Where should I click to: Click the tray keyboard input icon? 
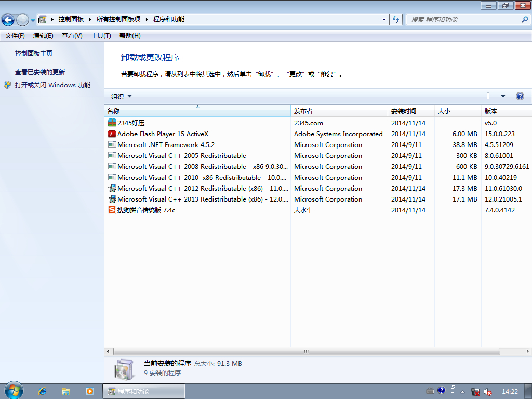click(430, 391)
